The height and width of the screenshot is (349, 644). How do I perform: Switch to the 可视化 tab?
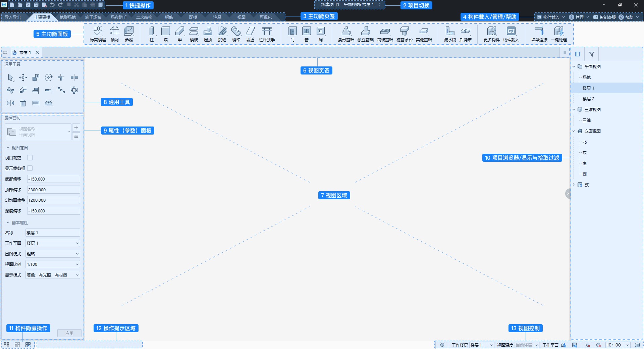(x=266, y=17)
